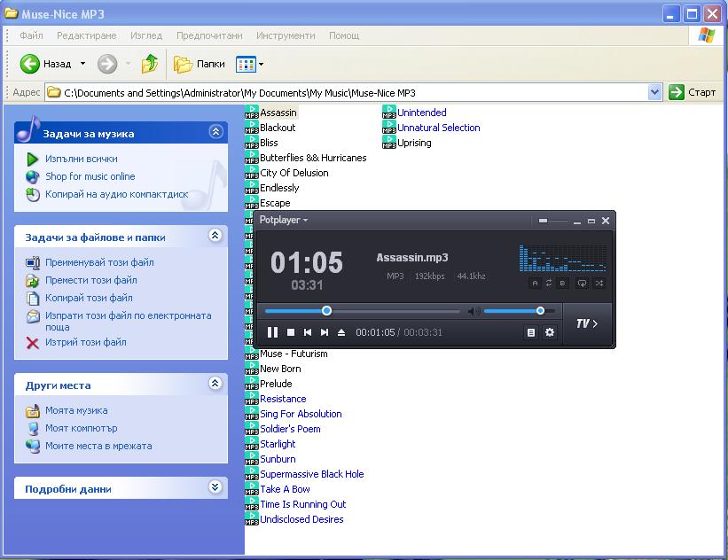Open the Назад history dropdown arrow
The width and height of the screenshot is (728, 560).
[82, 64]
